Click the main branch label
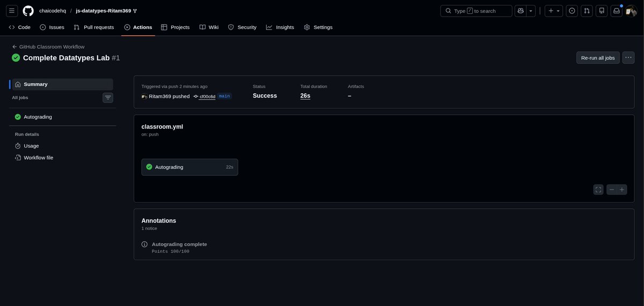 click(224, 96)
